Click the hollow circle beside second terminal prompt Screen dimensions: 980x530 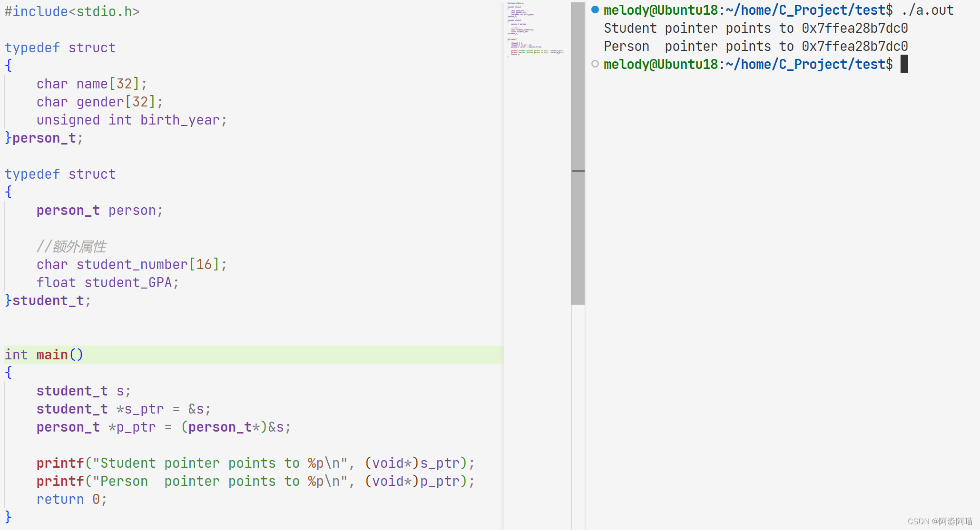coord(595,64)
